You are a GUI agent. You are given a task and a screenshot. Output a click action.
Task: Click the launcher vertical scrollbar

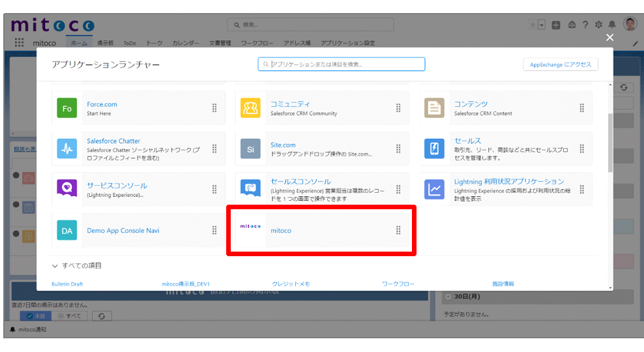(x=610, y=143)
